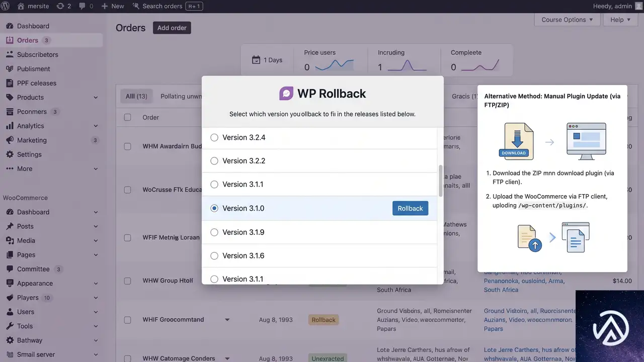The image size is (644, 362).
Task: Open the WHIF Groocommtand order link
Action: tap(173, 320)
